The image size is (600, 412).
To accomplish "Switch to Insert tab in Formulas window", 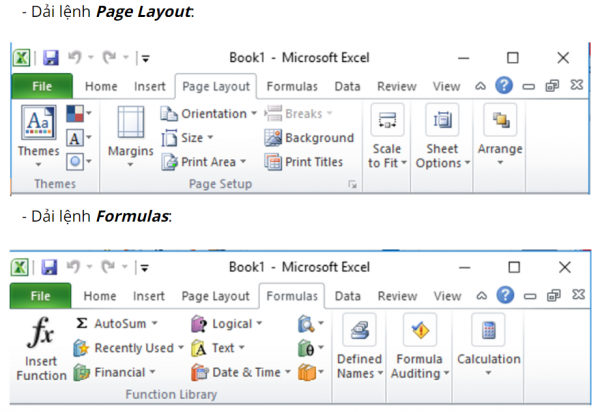I will 148,296.
